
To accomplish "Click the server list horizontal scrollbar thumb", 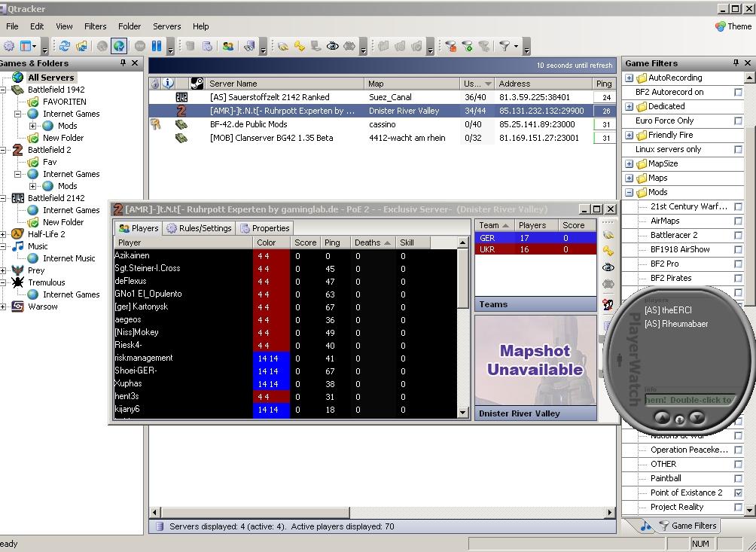I will (255, 512).
